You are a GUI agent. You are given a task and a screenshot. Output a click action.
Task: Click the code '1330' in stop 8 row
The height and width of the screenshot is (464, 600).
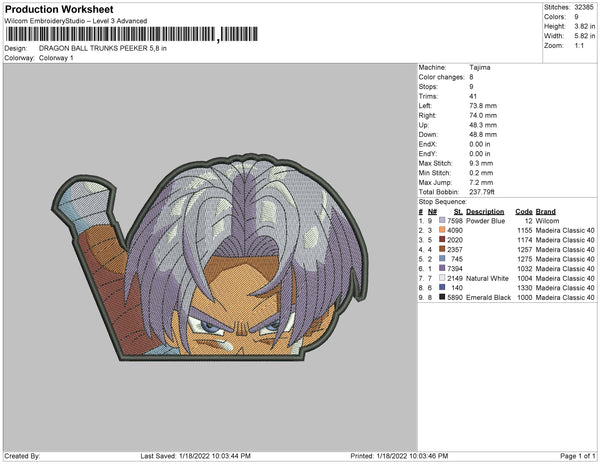point(525,288)
